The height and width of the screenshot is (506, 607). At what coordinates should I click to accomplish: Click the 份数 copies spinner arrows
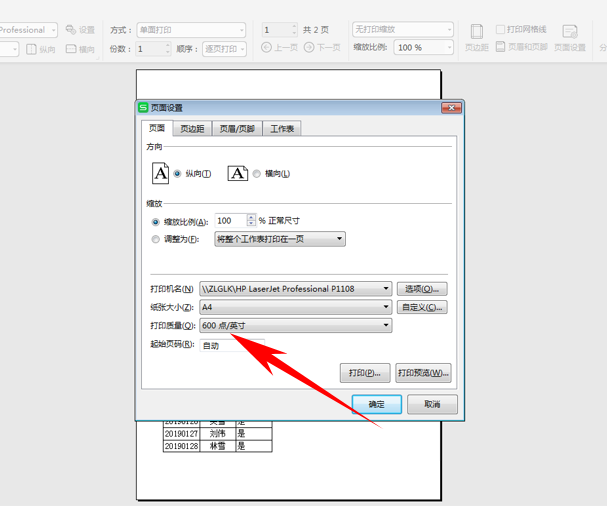coord(168,49)
